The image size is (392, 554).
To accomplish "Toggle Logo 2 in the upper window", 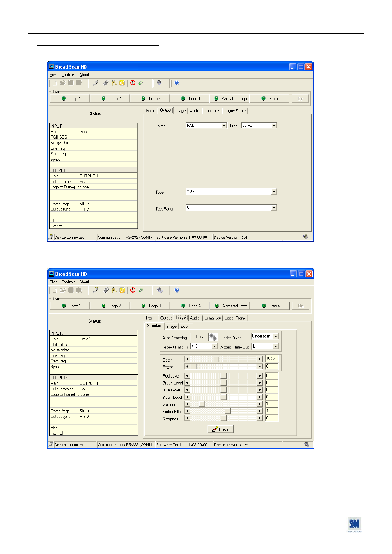I will [x=110, y=99].
